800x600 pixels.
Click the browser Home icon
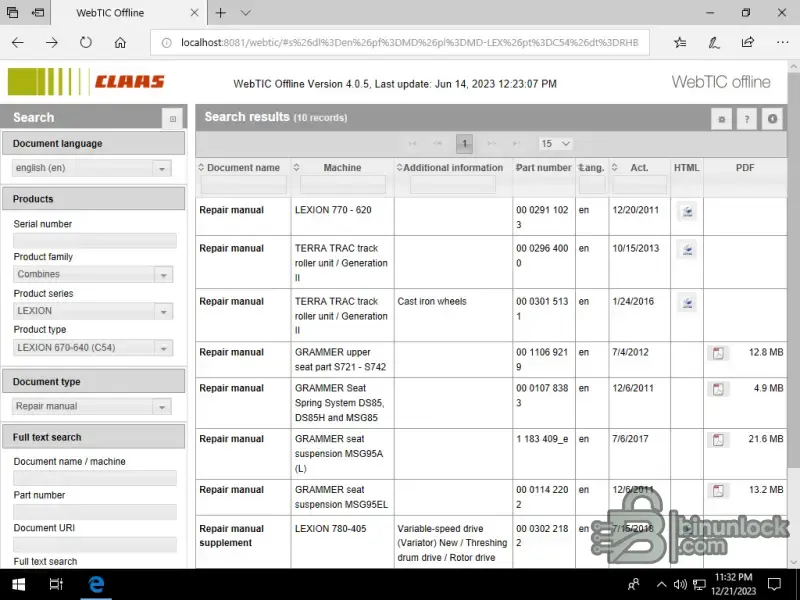coord(120,42)
